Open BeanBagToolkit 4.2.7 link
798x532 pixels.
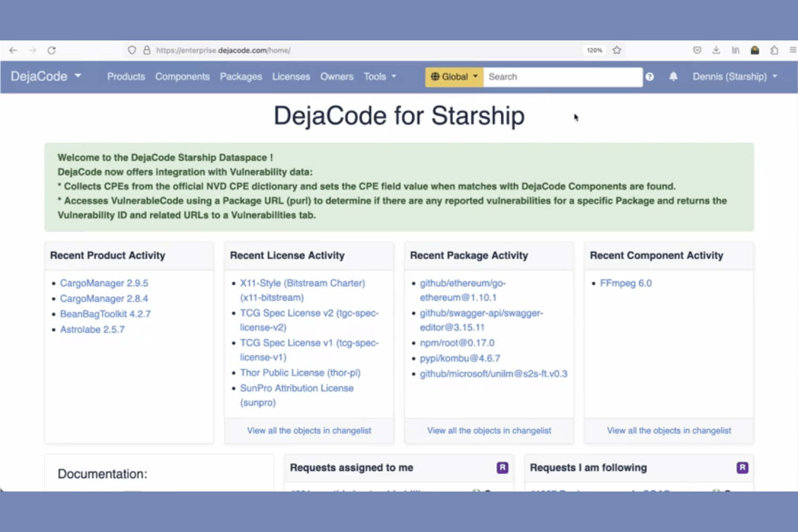point(105,314)
